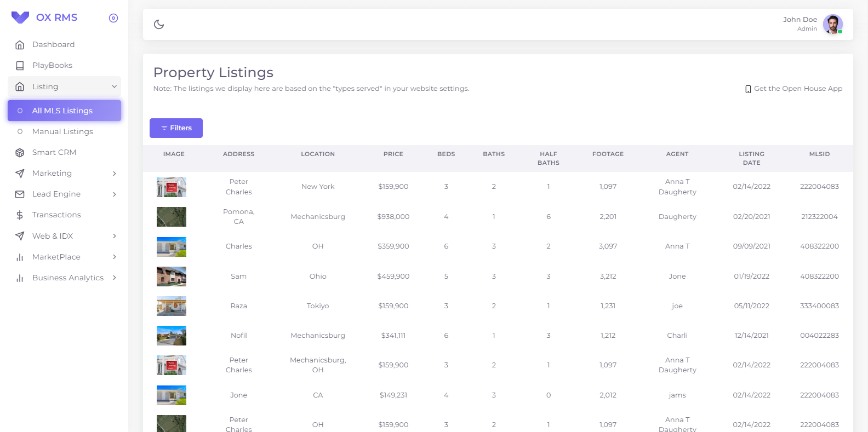Collapse the Listing menu chevron

114,87
